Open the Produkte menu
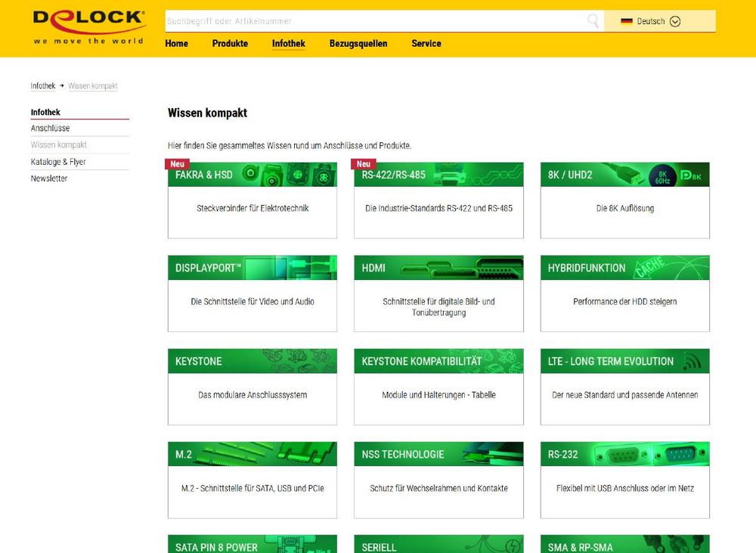The image size is (756, 553). tap(230, 43)
